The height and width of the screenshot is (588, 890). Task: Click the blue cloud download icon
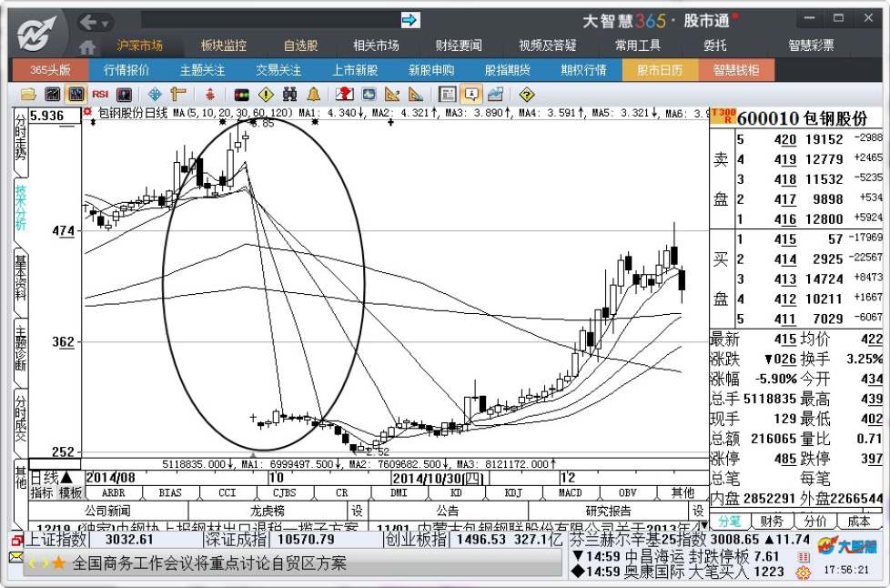click(369, 95)
